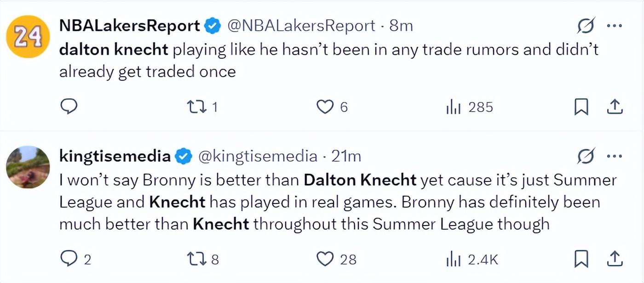
Task: Expand more options on kingtisemedia tweet
Action: 615,156
